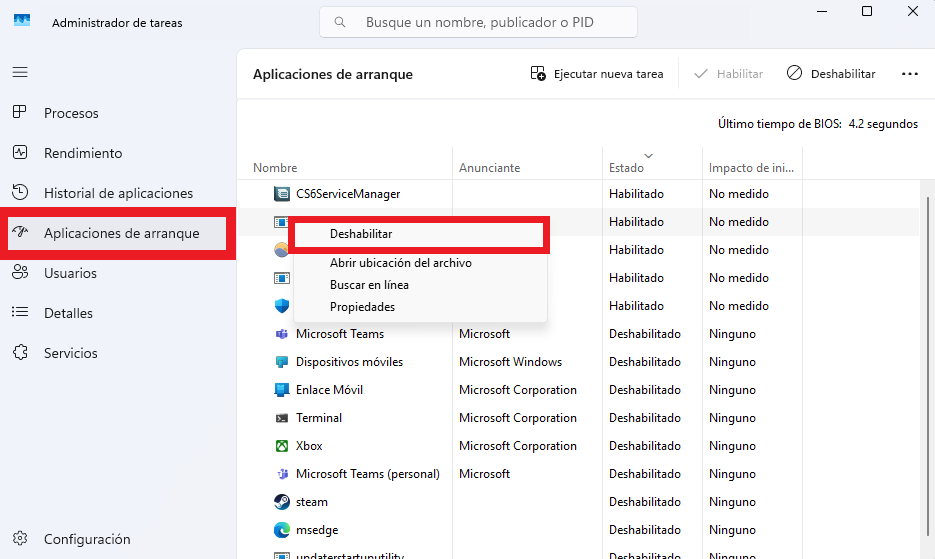Click Microsoft Windows publisher cell
Screen dimensions: 935x559
(510, 362)
